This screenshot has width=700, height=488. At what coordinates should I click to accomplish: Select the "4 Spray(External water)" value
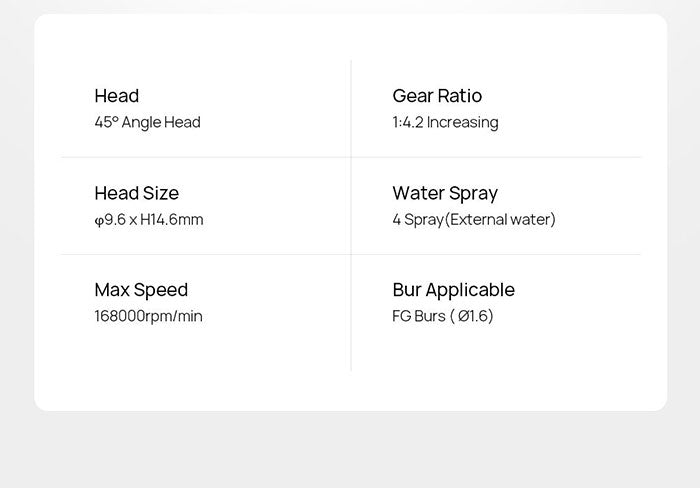[x=473, y=219]
